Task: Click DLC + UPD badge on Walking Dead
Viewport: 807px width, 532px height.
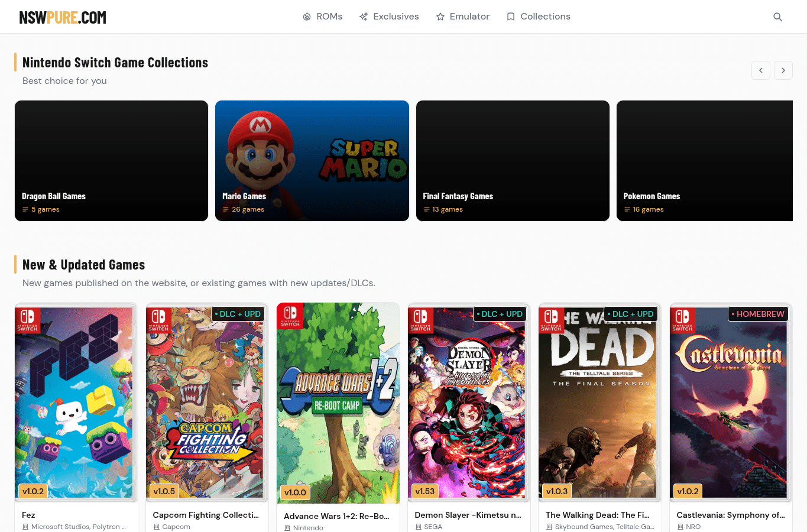Action: (x=631, y=314)
